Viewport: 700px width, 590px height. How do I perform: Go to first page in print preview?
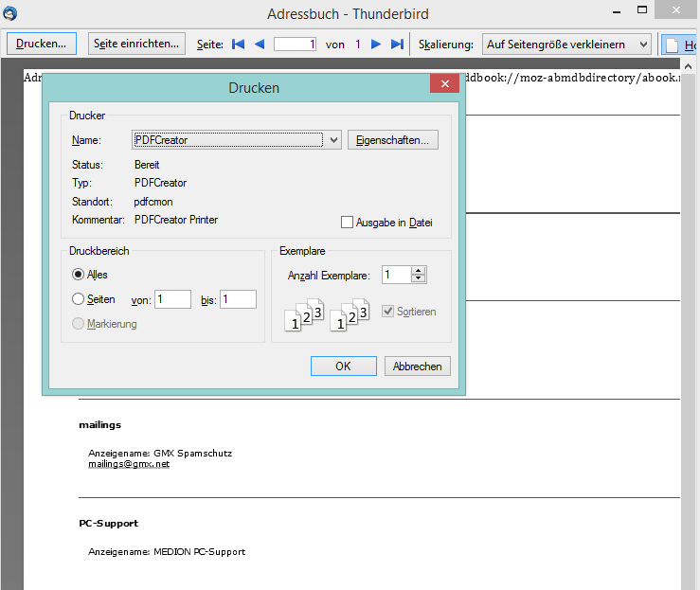238,44
